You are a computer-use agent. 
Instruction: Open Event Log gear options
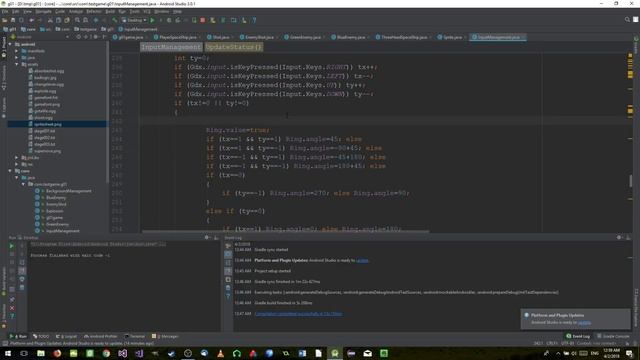point(619,238)
